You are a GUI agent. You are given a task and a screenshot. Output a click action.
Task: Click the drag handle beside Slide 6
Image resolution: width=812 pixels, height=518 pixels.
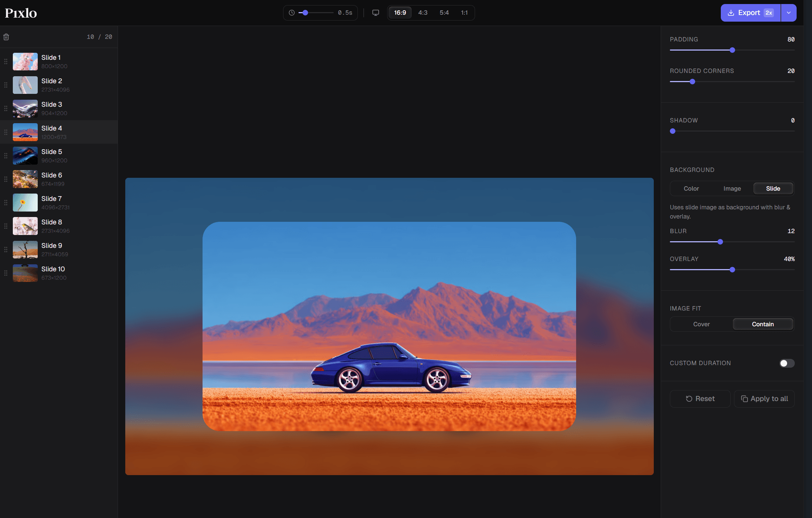pos(6,179)
